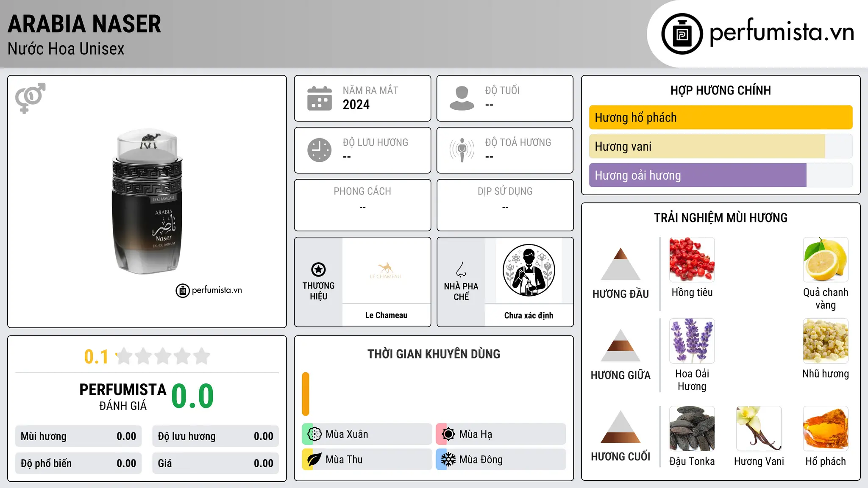Select the Mùa Xuân season label
Viewport: 868px width, 488px height.
[347, 434]
